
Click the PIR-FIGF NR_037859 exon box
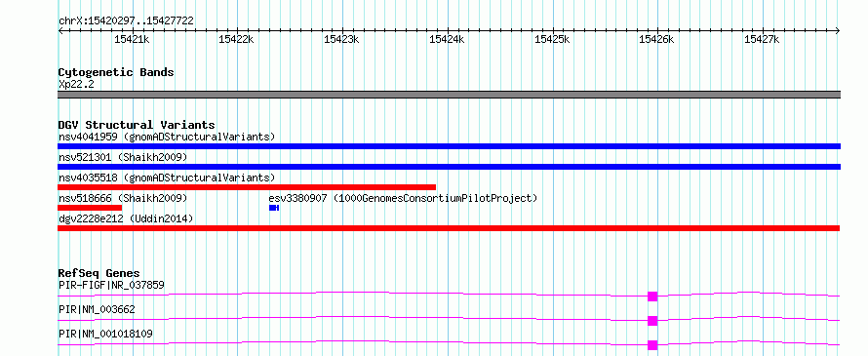click(652, 297)
